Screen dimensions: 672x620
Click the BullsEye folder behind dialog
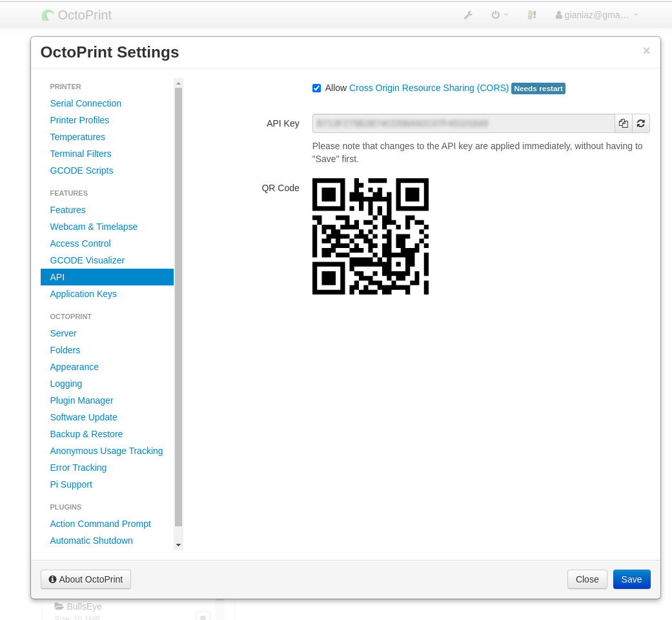pyautogui.click(x=78, y=606)
